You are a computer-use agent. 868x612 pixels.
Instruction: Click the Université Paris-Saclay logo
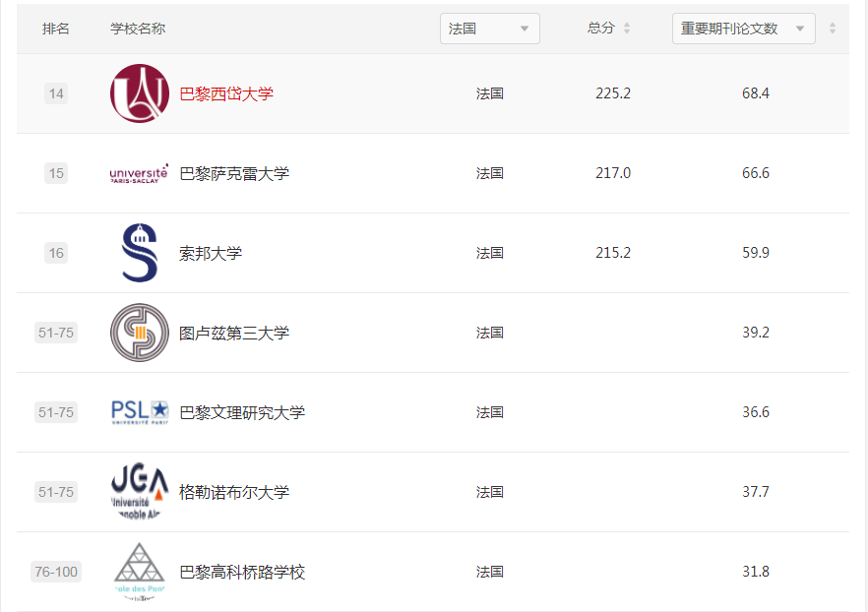139,173
